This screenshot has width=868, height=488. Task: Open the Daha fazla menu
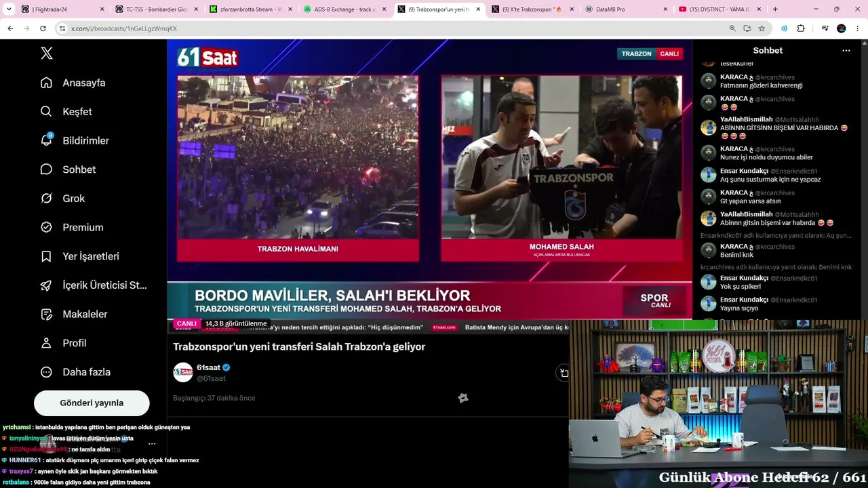coord(75,372)
